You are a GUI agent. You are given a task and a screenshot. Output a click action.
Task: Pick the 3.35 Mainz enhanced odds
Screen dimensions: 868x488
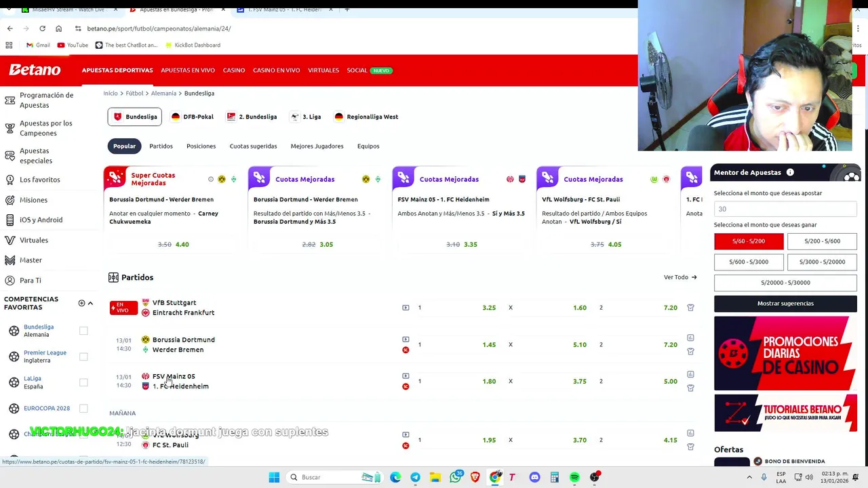coord(471,244)
